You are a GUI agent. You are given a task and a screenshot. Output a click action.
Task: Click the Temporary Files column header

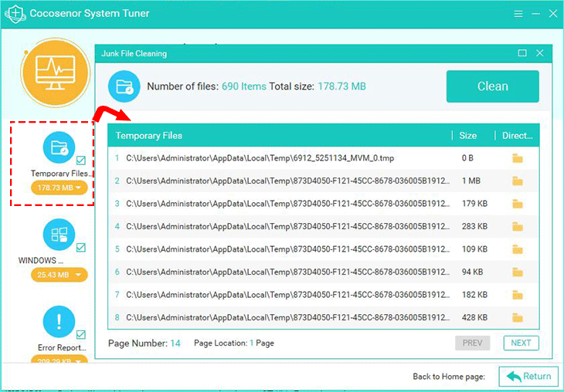pos(148,136)
